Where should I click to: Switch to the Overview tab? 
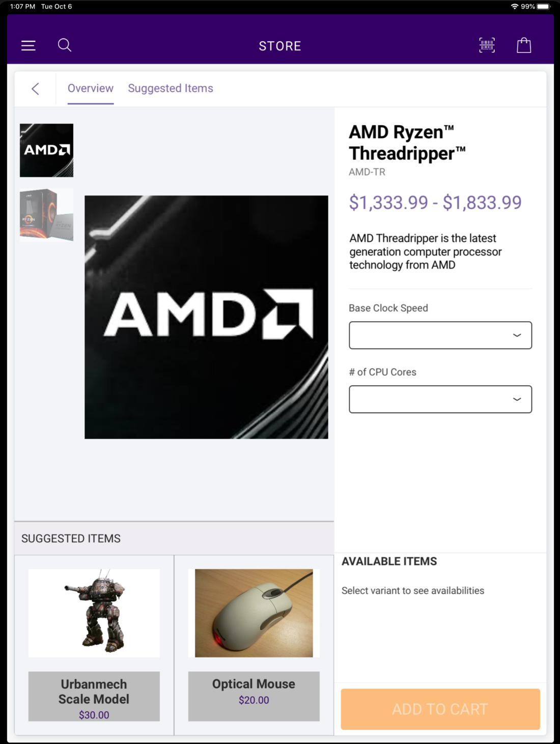(91, 89)
